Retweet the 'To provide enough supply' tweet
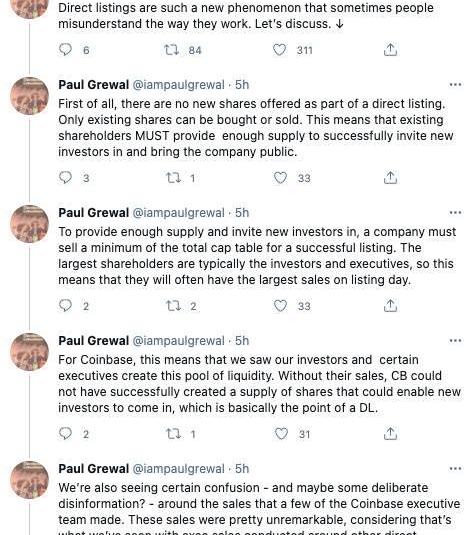 (173, 306)
